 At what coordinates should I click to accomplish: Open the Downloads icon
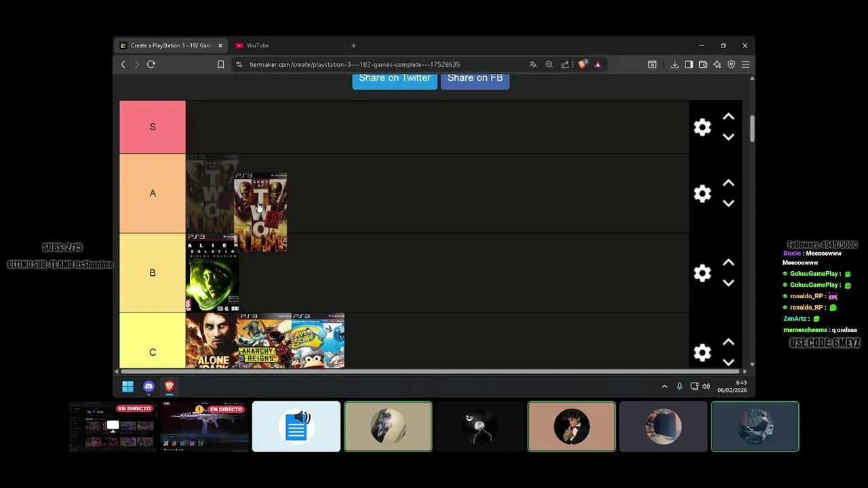675,64
